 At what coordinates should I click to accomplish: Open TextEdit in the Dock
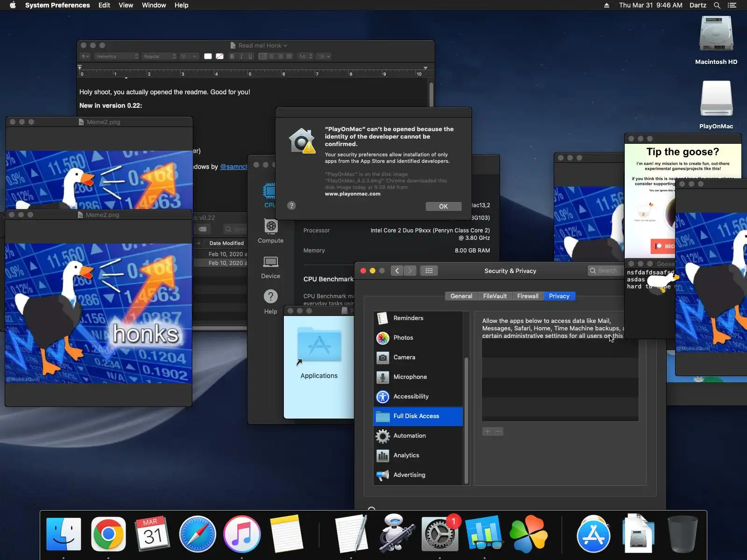351,534
